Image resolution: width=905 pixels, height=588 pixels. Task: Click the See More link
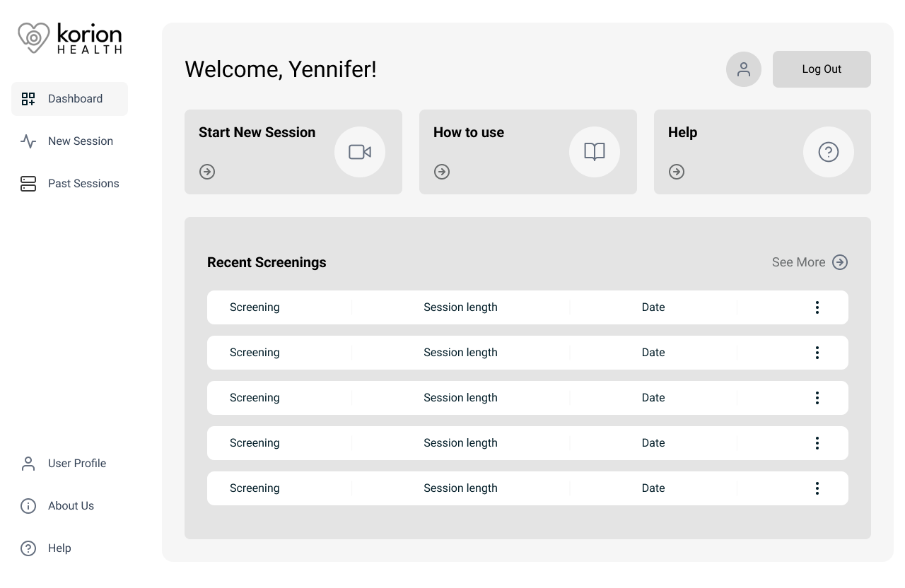click(x=798, y=262)
